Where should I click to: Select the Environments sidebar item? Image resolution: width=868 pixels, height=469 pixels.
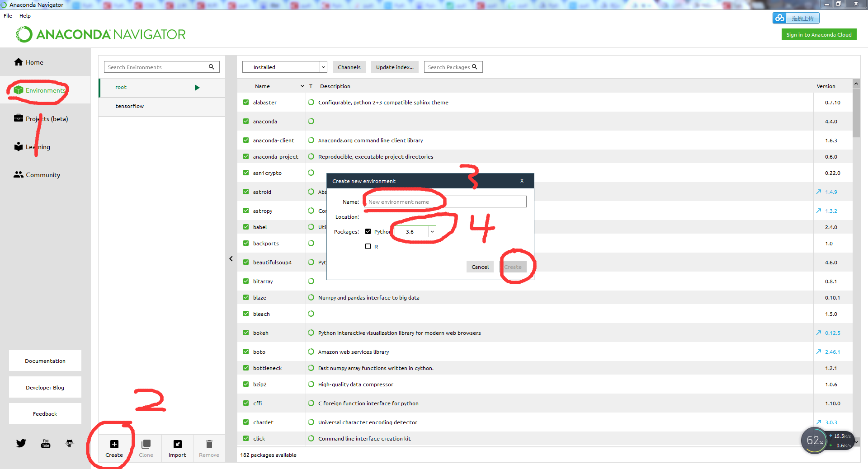45,90
